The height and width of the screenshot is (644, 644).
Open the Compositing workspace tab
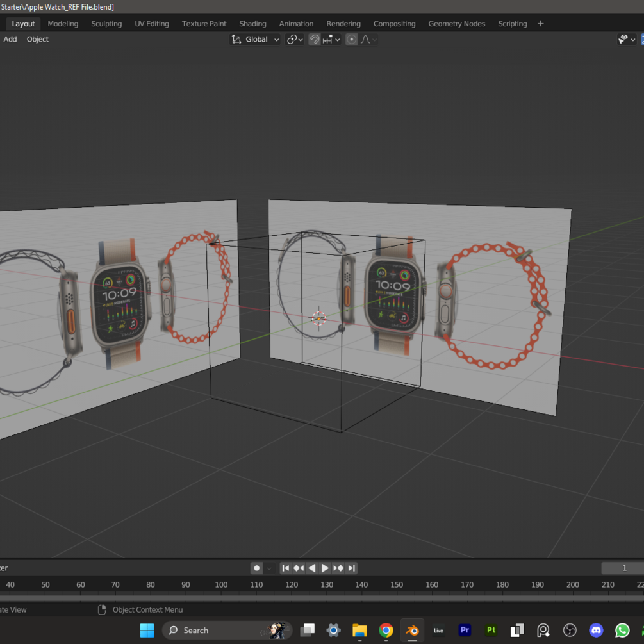(x=394, y=24)
